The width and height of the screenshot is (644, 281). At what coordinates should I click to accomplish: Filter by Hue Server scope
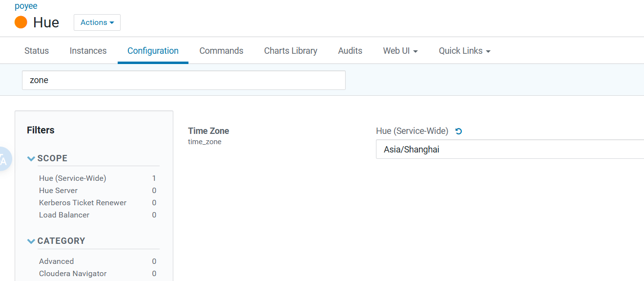(x=58, y=191)
